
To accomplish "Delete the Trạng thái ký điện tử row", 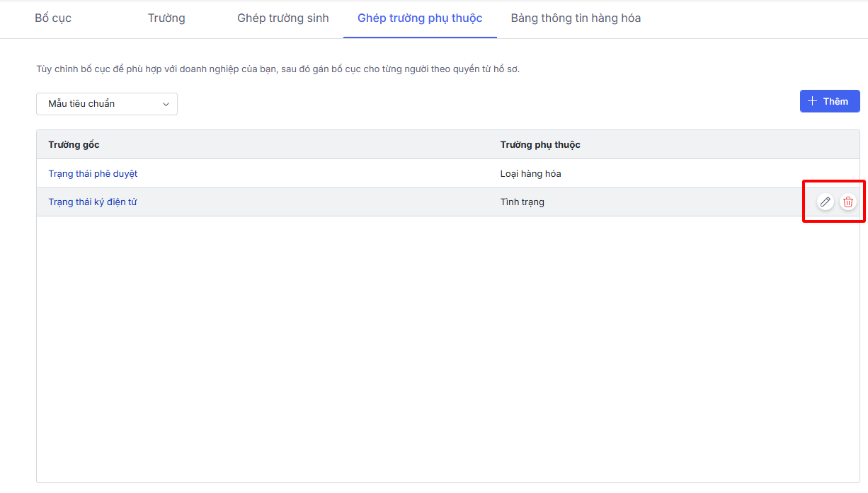I will point(848,202).
